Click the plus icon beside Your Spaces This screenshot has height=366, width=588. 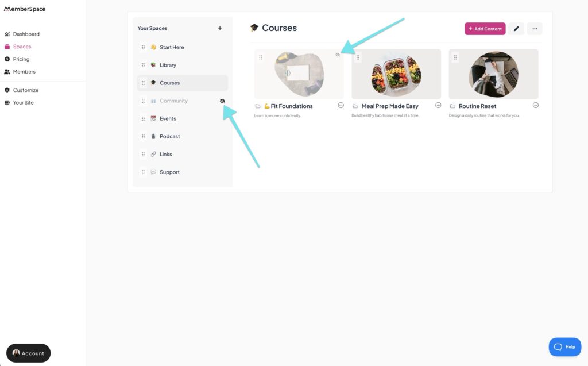(220, 28)
